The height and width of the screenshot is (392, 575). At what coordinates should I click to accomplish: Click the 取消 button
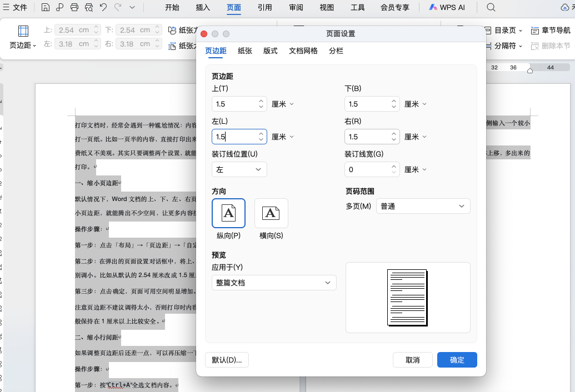click(413, 360)
